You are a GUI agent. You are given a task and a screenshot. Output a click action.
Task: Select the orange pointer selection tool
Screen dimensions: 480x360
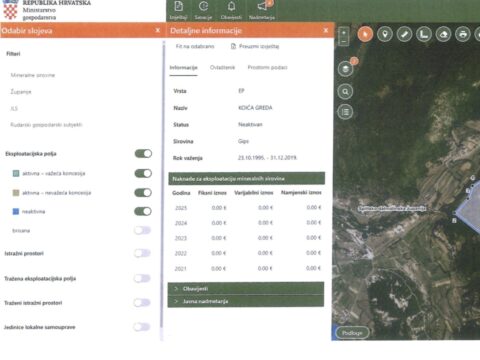[365, 34]
